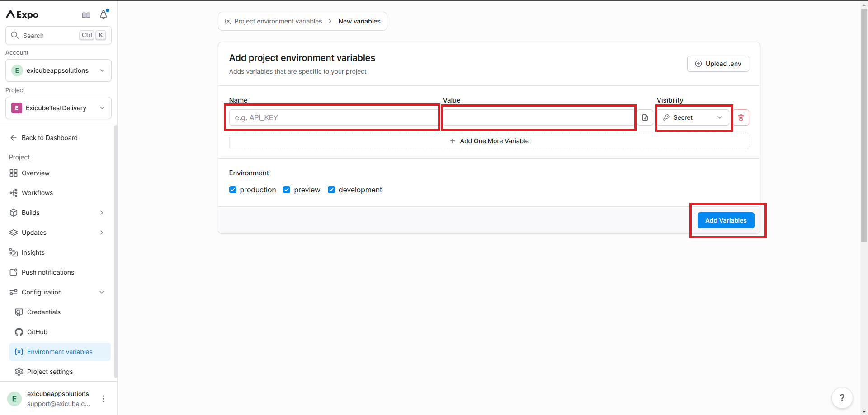The width and height of the screenshot is (868, 415).
Task: Open the exicubeappsolutions account selector
Action: (x=58, y=70)
